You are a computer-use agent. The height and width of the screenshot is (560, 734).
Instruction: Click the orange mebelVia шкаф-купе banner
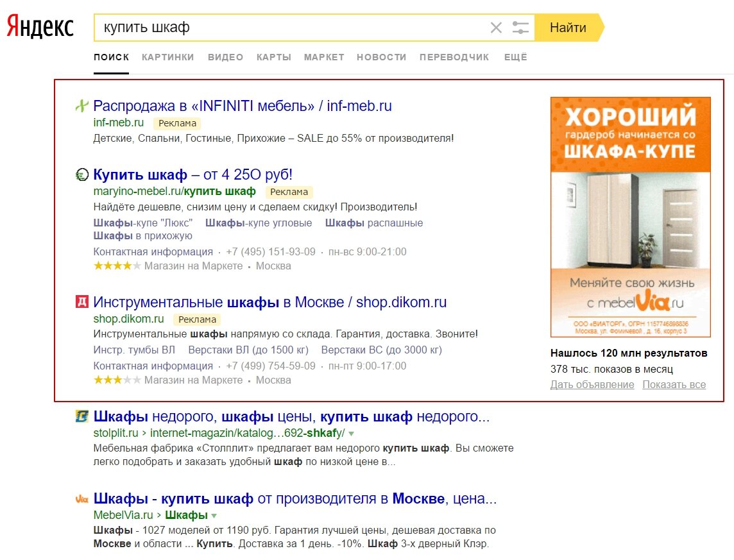(631, 217)
